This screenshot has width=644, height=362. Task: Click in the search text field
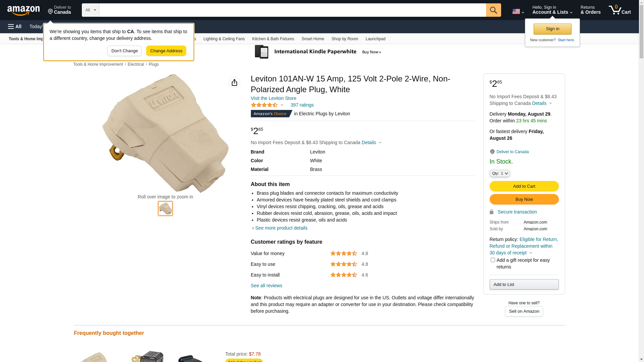point(292,10)
